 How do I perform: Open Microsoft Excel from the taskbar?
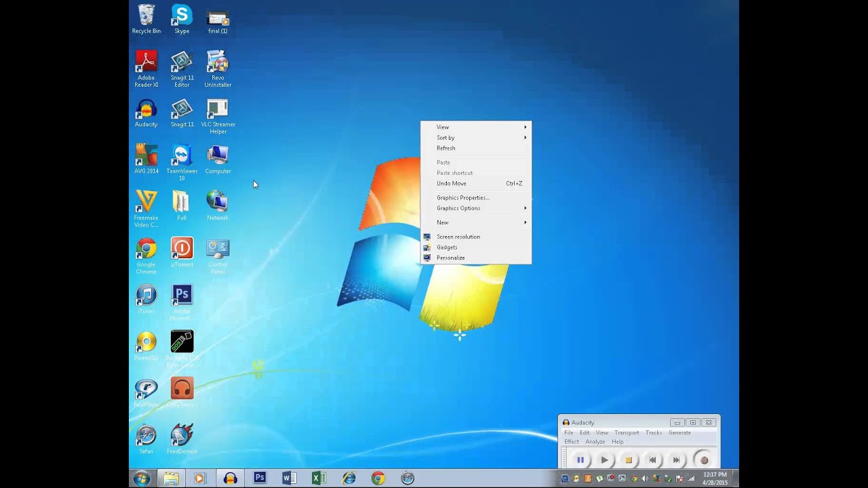click(x=319, y=478)
